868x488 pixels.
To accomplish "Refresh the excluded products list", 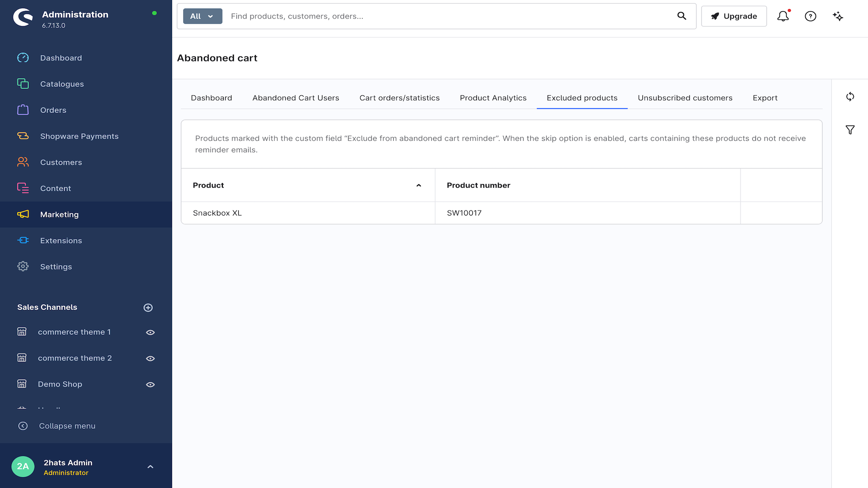I will point(850,97).
